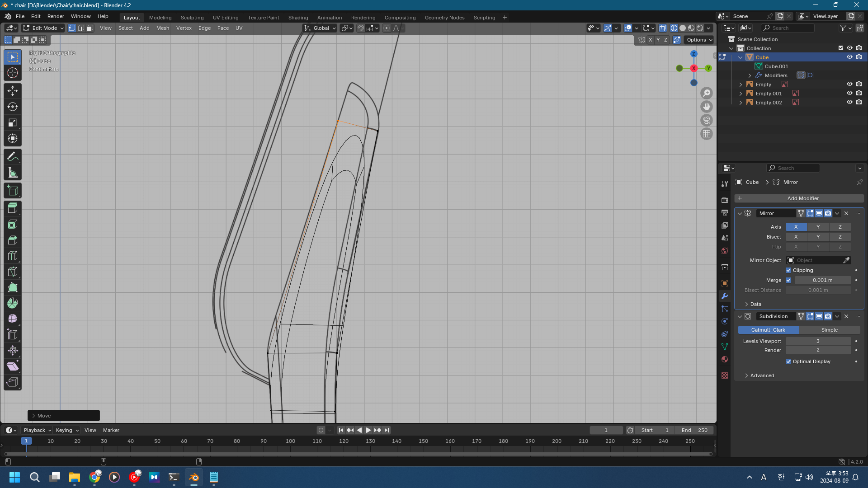Select Simple subdivision type

tap(829, 330)
